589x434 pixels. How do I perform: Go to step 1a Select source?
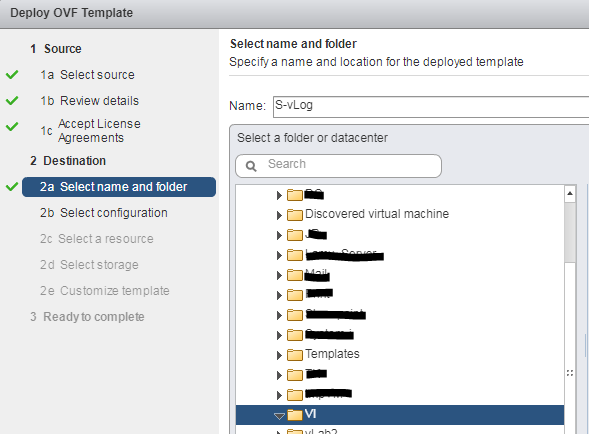tap(88, 75)
